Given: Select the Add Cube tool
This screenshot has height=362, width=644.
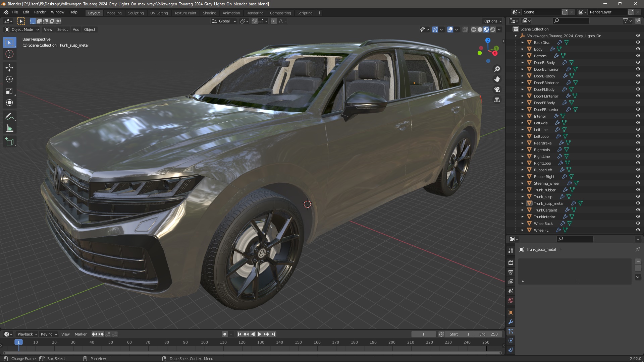Looking at the screenshot, I should [x=9, y=142].
